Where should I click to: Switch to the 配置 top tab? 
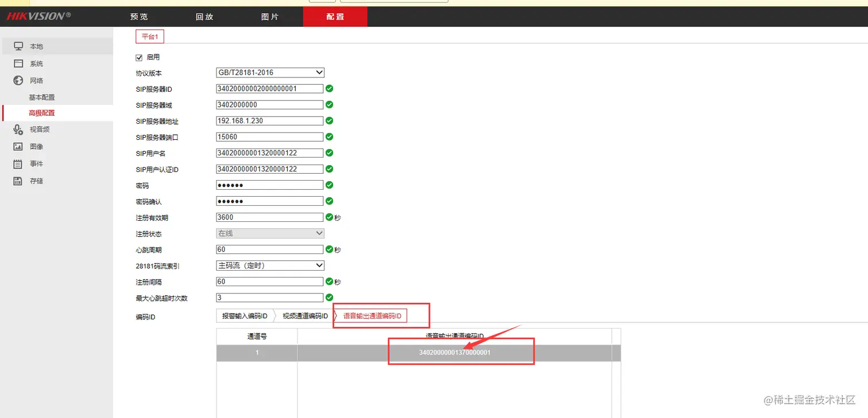pos(335,17)
